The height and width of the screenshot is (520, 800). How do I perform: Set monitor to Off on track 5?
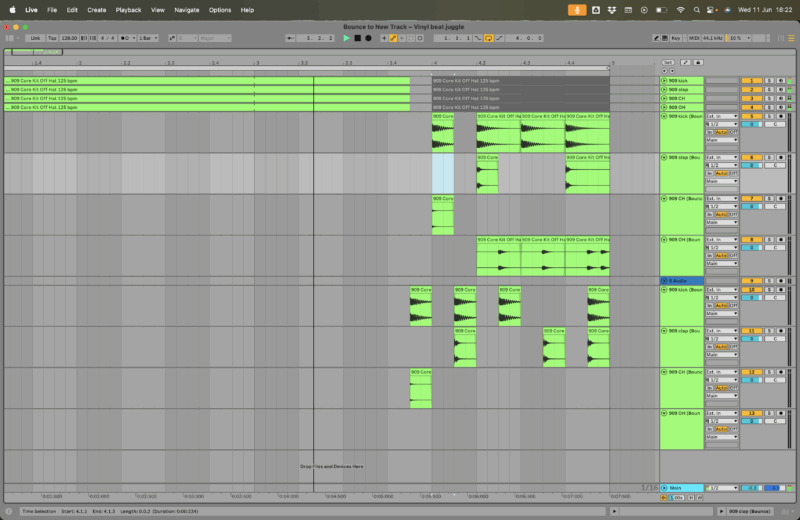click(733, 132)
